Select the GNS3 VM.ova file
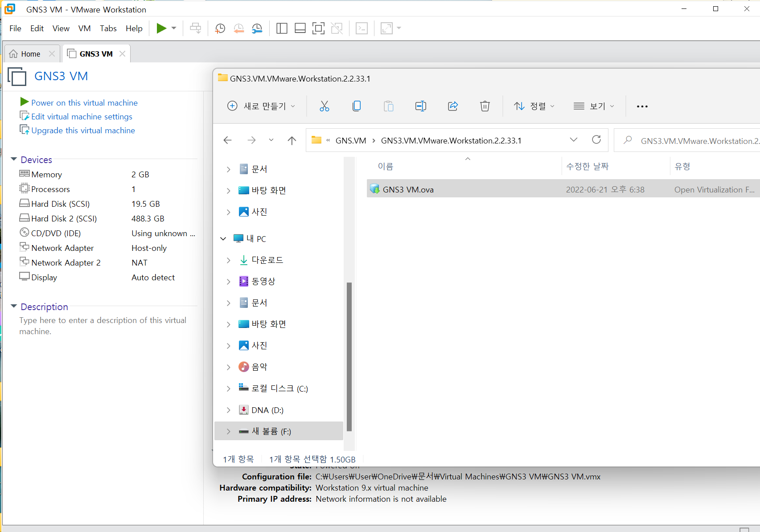 pos(563,189)
